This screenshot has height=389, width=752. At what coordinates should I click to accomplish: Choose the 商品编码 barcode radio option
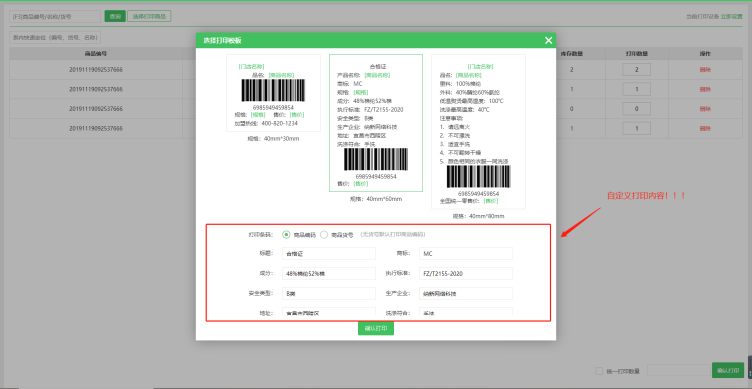286,235
